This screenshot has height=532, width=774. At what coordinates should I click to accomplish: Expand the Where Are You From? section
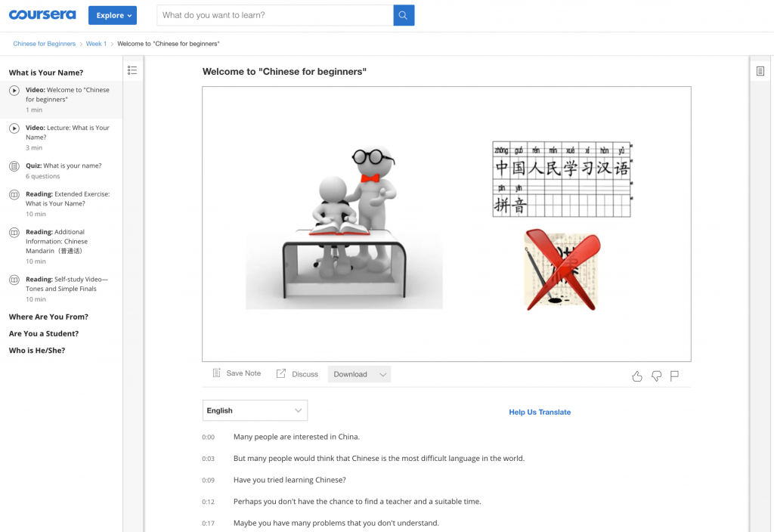coord(48,317)
